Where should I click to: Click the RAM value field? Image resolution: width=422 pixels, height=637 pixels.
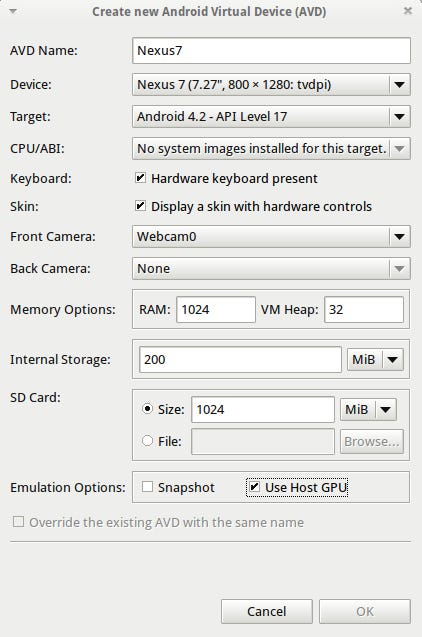(x=216, y=310)
